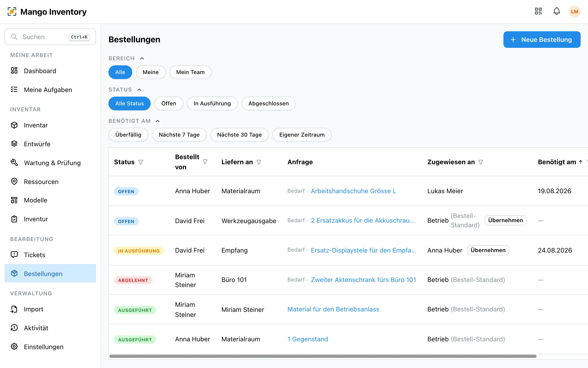Toggle the Überfällig date chip
This screenshot has height=368, width=588.
click(128, 135)
